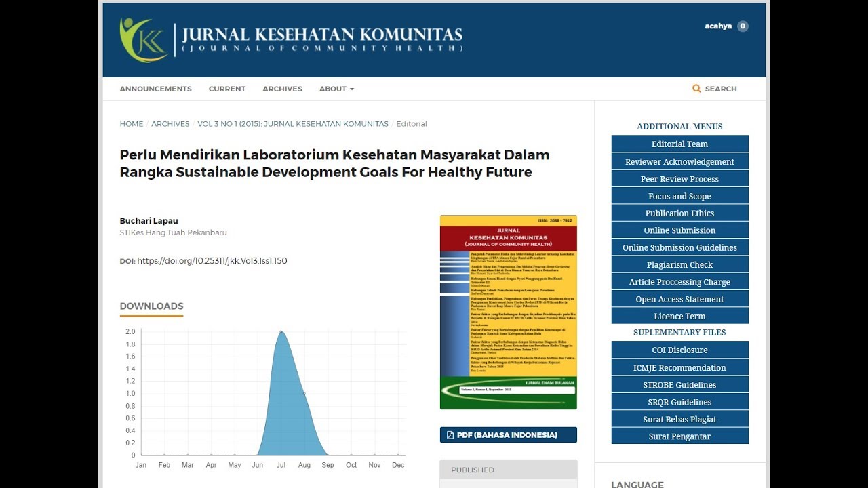Click the search magnifier icon
868x488 pixels.
pos(696,89)
